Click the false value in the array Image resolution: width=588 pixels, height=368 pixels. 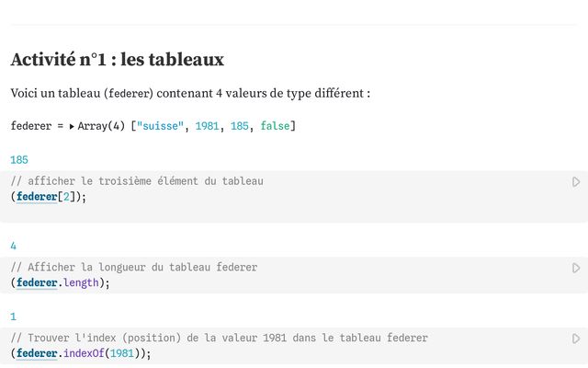pyautogui.click(x=275, y=125)
